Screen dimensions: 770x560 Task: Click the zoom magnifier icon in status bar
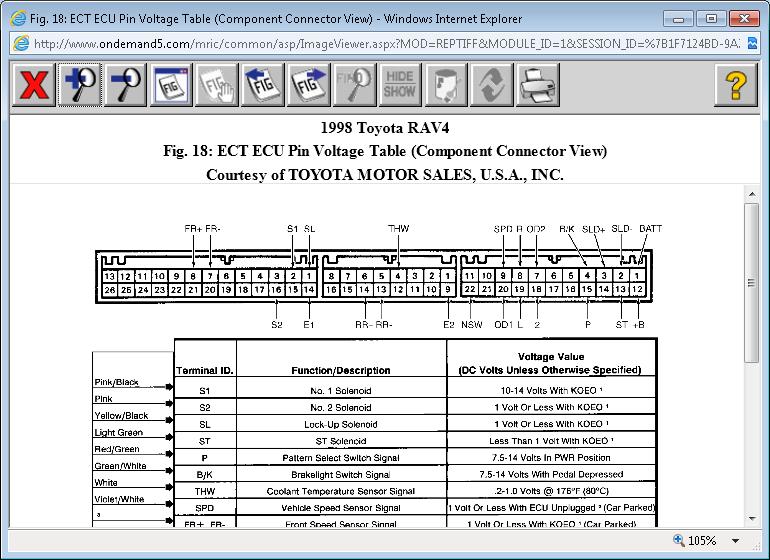(x=679, y=540)
